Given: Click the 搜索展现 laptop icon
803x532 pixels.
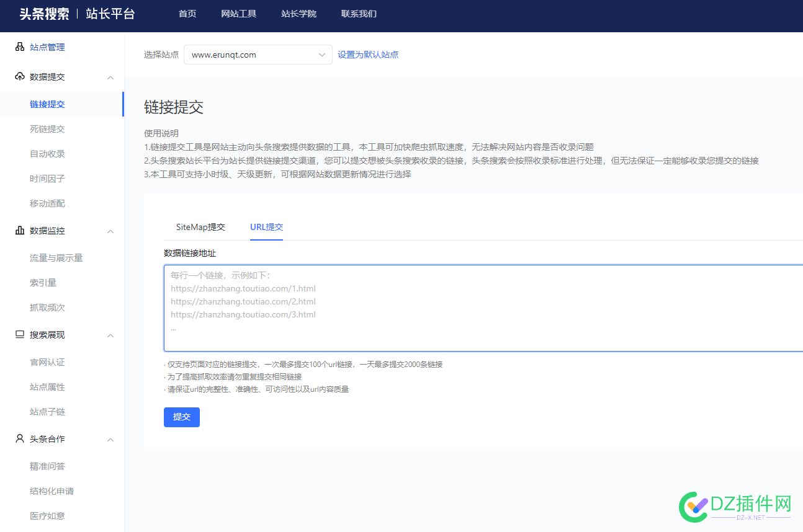Looking at the screenshot, I should [x=20, y=335].
